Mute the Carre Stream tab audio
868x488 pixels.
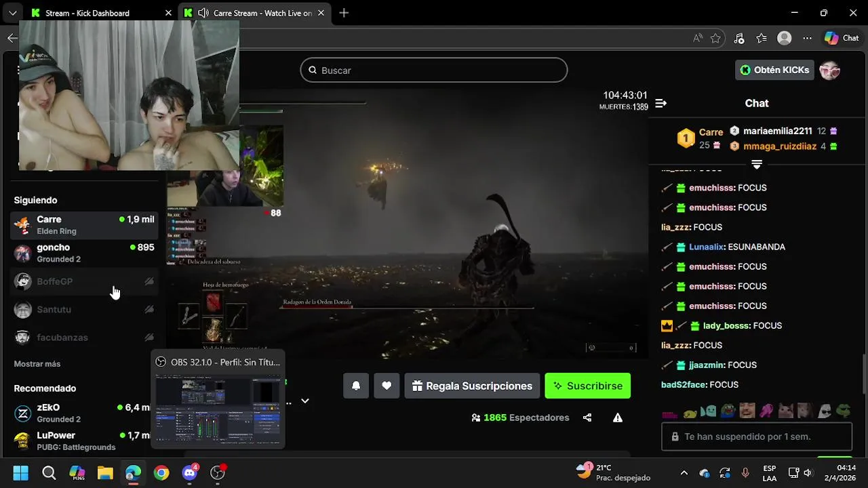point(203,13)
